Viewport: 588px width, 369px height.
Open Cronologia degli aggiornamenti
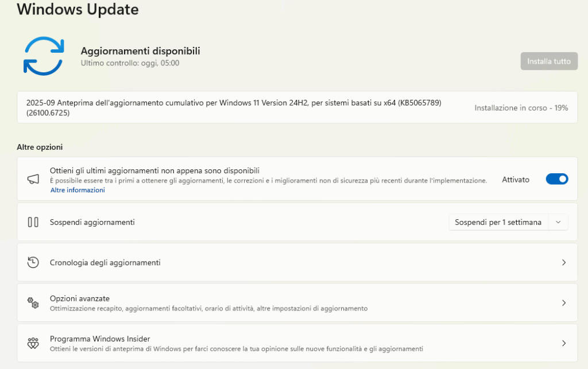(105, 262)
